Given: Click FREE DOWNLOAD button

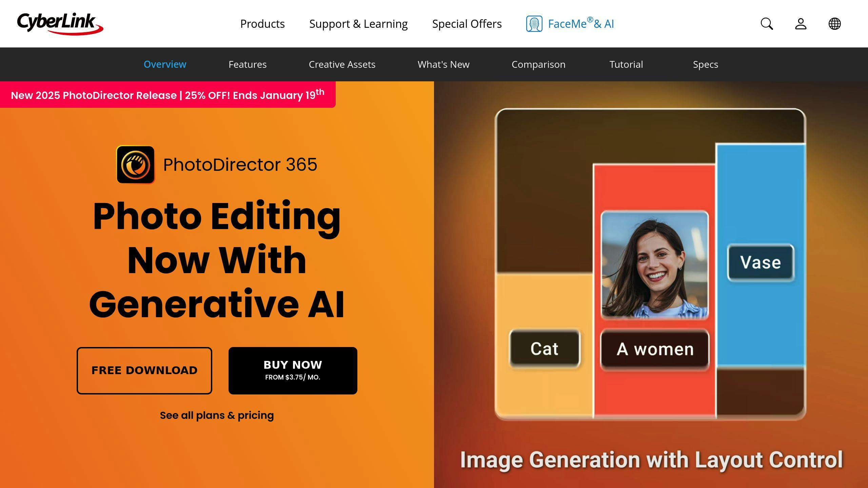Looking at the screenshot, I should click(x=144, y=370).
